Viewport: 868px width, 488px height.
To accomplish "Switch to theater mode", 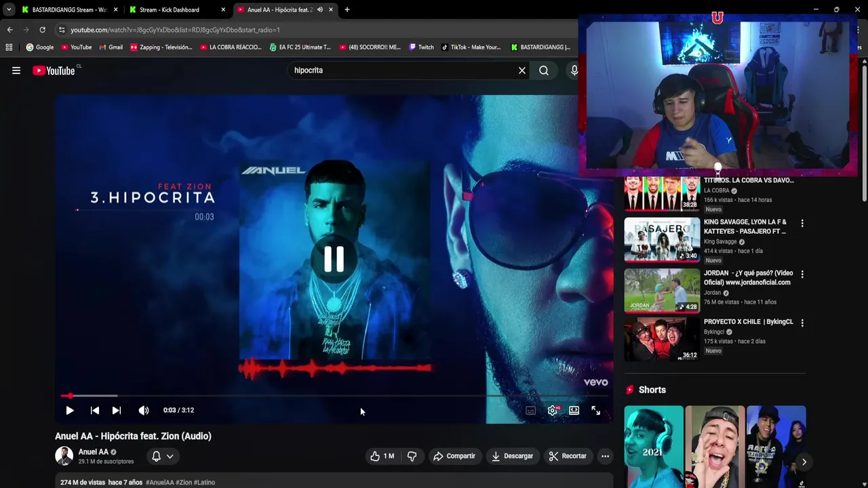I will tap(574, 410).
